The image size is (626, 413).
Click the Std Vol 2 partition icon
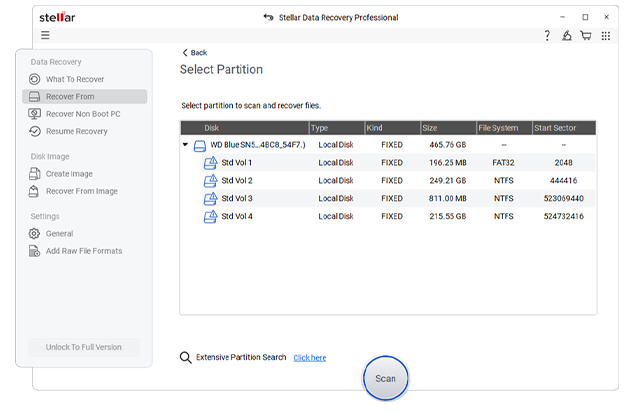pos(211,181)
